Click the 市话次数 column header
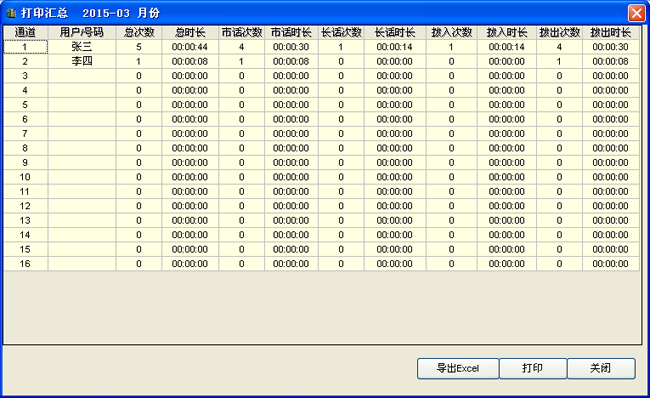Screen dimensions: 650x398 242,32
